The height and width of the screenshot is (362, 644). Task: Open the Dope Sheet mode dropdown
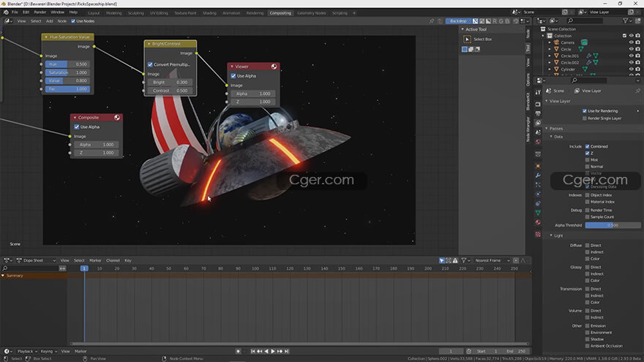[36, 260]
